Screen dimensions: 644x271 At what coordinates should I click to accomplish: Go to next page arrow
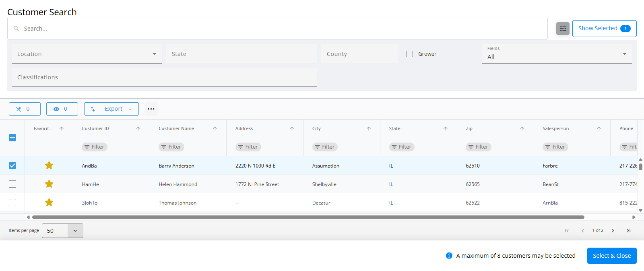pyautogui.click(x=613, y=231)
